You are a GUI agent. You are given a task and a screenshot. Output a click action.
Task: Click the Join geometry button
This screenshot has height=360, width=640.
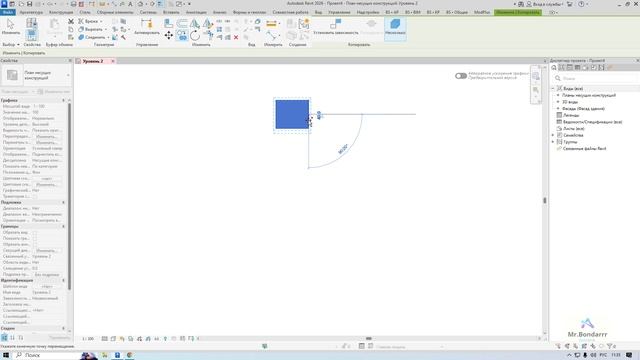click(x=92, y=37)
